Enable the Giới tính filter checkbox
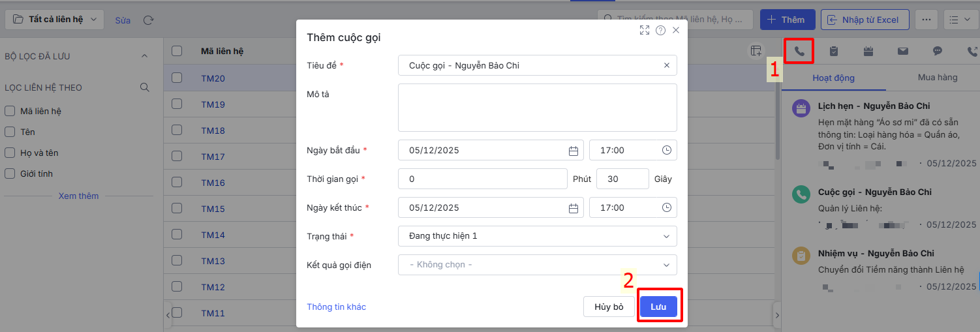Viewport: 980px width, 332px height. click(x=10, y=174)
